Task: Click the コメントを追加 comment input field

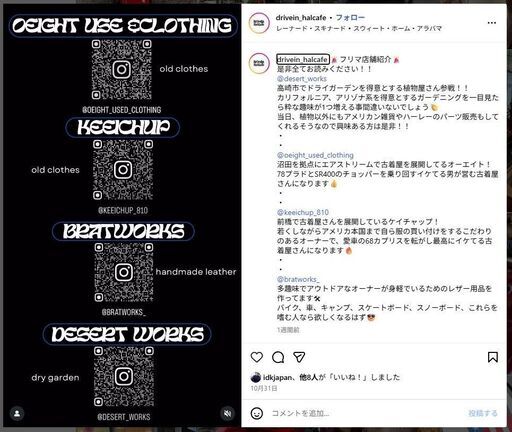Action: click(x=367, y=413)
